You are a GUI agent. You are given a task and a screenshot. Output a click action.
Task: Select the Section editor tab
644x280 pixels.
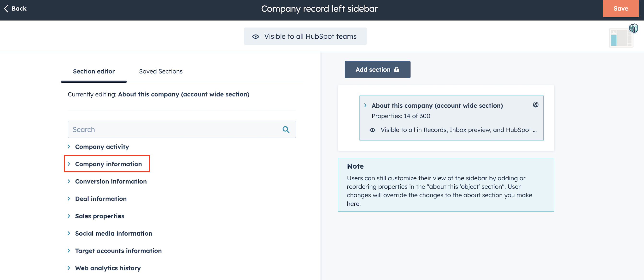coord(94,71)
